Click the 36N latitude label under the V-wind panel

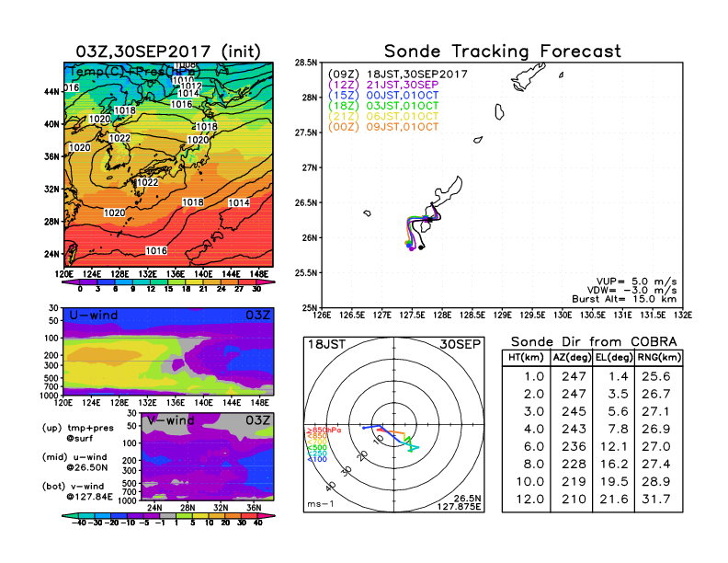click(254, 508)
